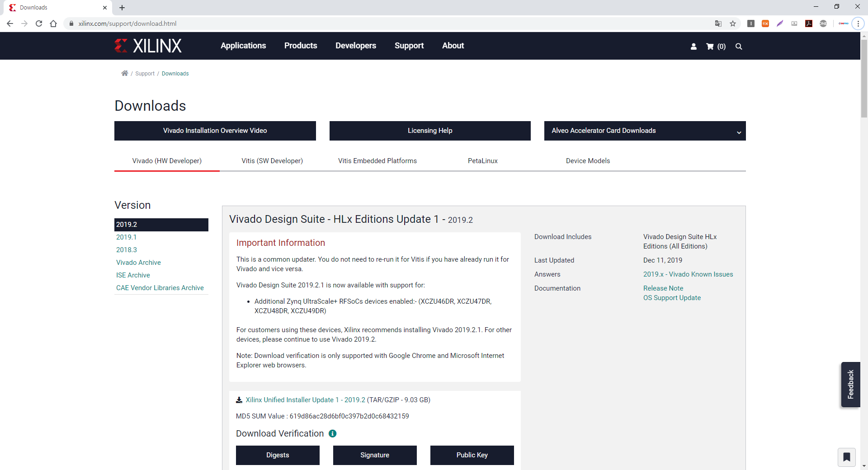Switch to the PetaLinux tab
The image size is (868, 470).
(x=483, y=161)
